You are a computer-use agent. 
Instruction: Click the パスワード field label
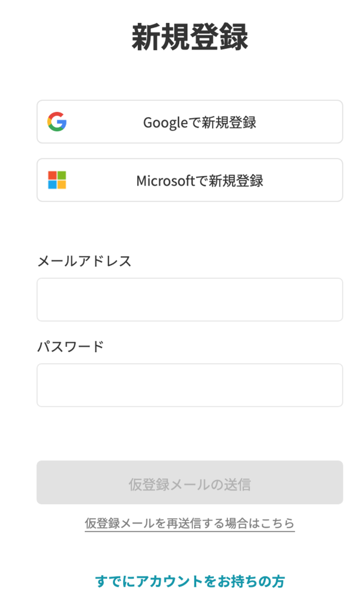click(x=70, y=346)
